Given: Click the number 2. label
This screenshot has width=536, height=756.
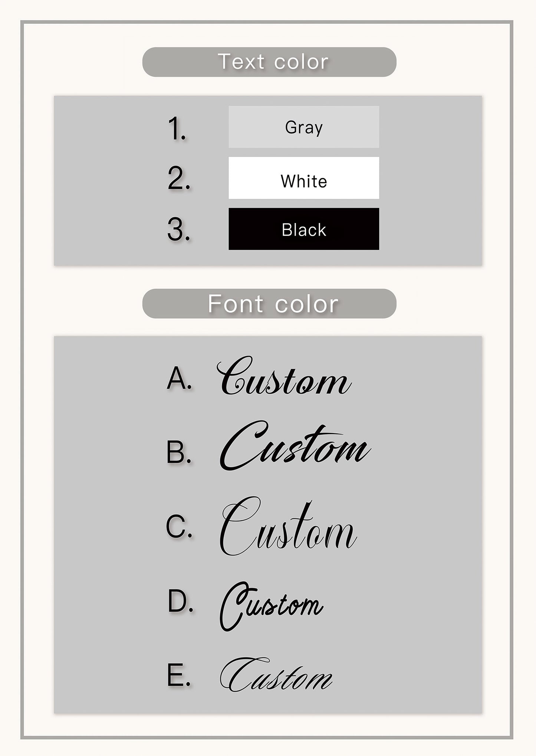Looking at the screenshot, I should (x=179, y=179).
